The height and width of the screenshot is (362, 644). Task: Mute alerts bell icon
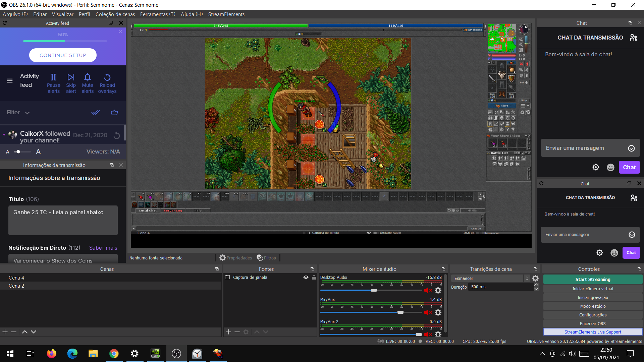(88, 77)
